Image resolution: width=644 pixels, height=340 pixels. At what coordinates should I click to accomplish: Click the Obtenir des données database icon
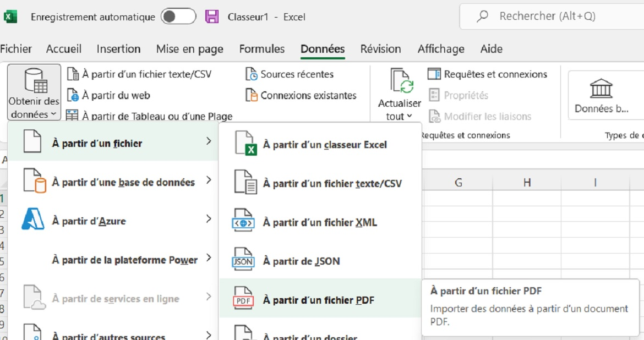[36, 80]
